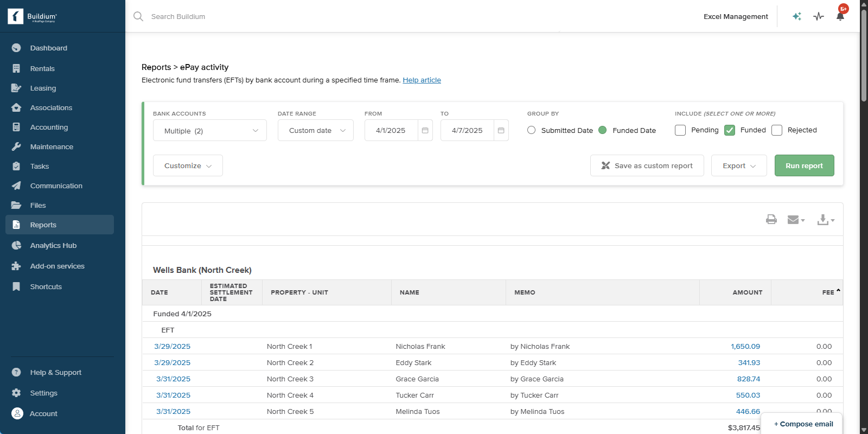Click the Run report button

point(804,166)
